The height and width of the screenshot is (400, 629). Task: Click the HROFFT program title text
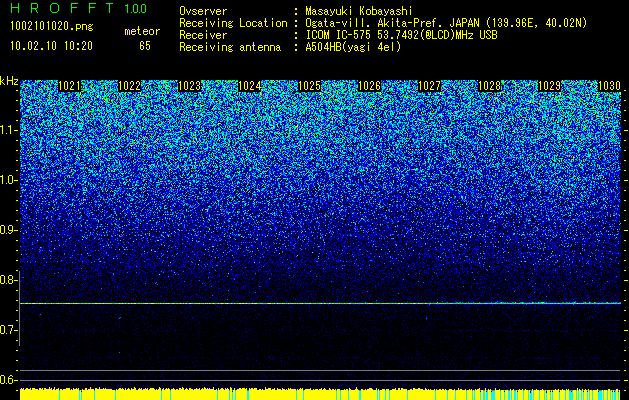[63, 8]
